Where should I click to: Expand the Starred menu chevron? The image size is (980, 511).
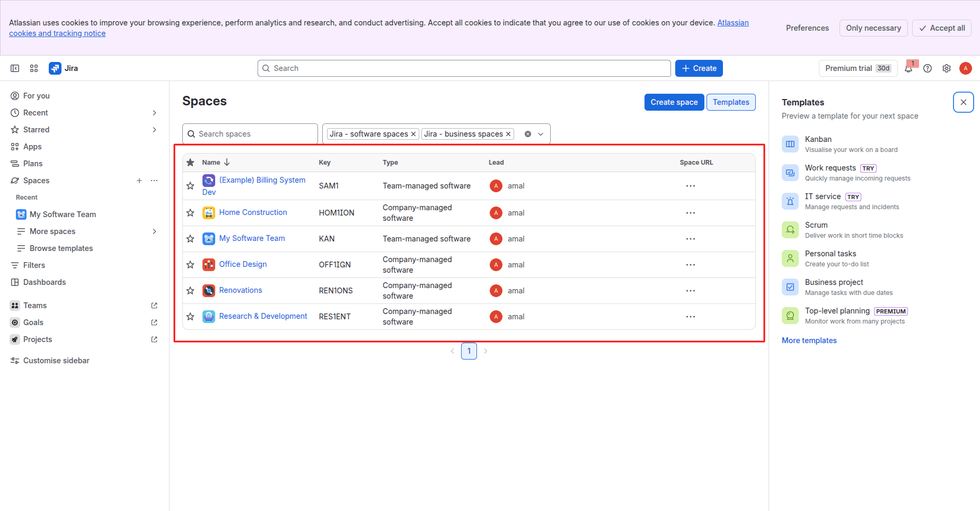(x=154, y=130)
